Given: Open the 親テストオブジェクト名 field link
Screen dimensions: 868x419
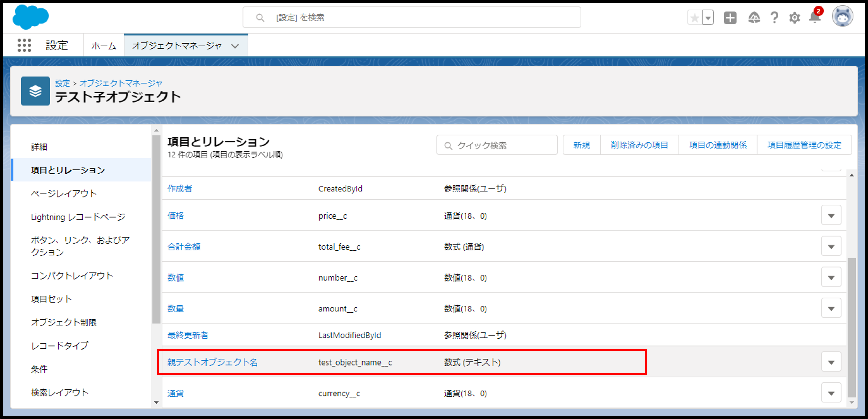Looking at the screenshot, I should coord(212,362).
